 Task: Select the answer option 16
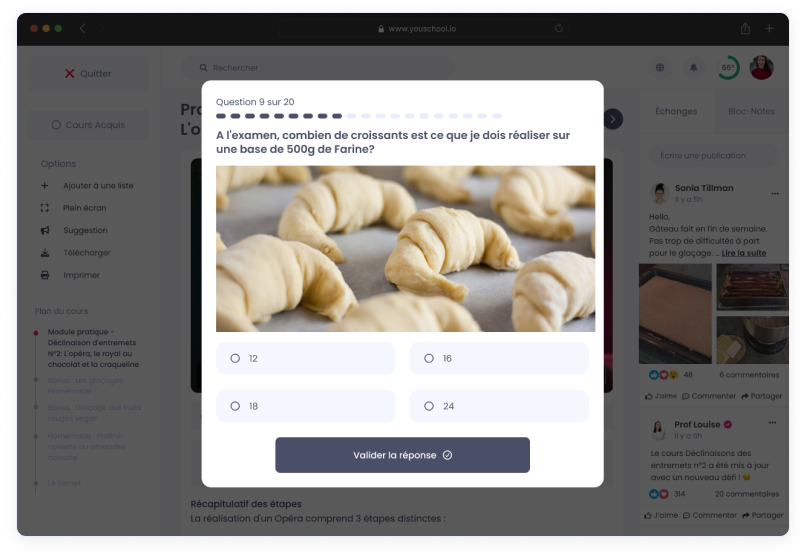pyautogui.click(x=499, y=358)
